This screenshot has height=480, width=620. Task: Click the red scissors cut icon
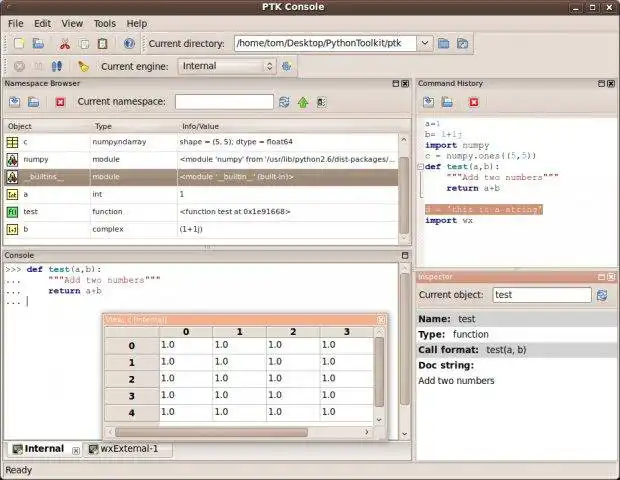point(64,43)
